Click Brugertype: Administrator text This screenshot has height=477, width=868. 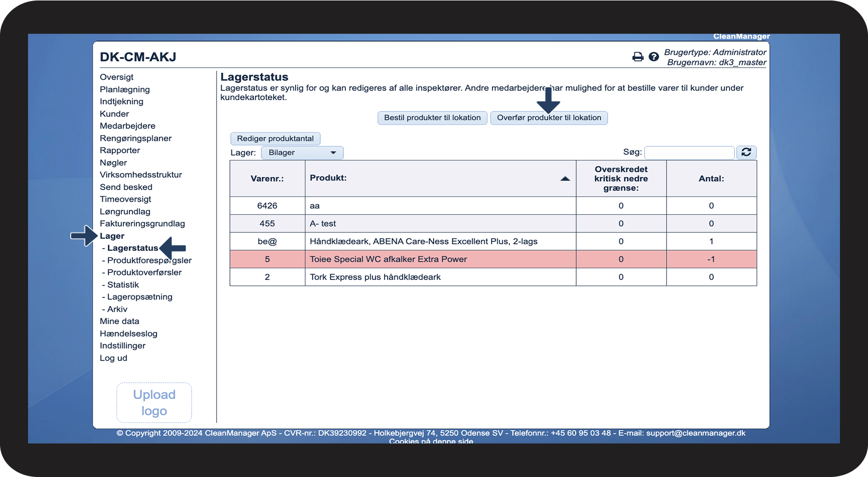click(715, 52)
